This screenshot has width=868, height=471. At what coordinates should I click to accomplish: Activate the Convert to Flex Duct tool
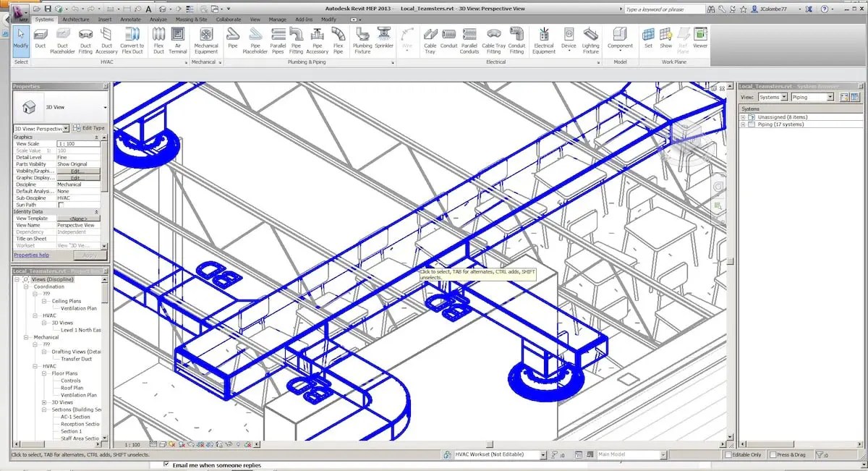[133, 40]
